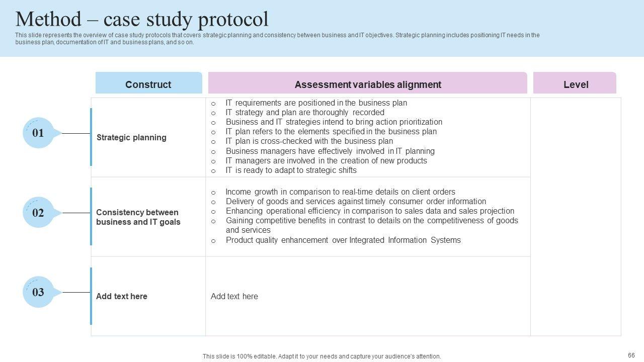This screenshot has height=362, width=644.
Task: Select the '100% editable' footer text
Action: (322, 356)
